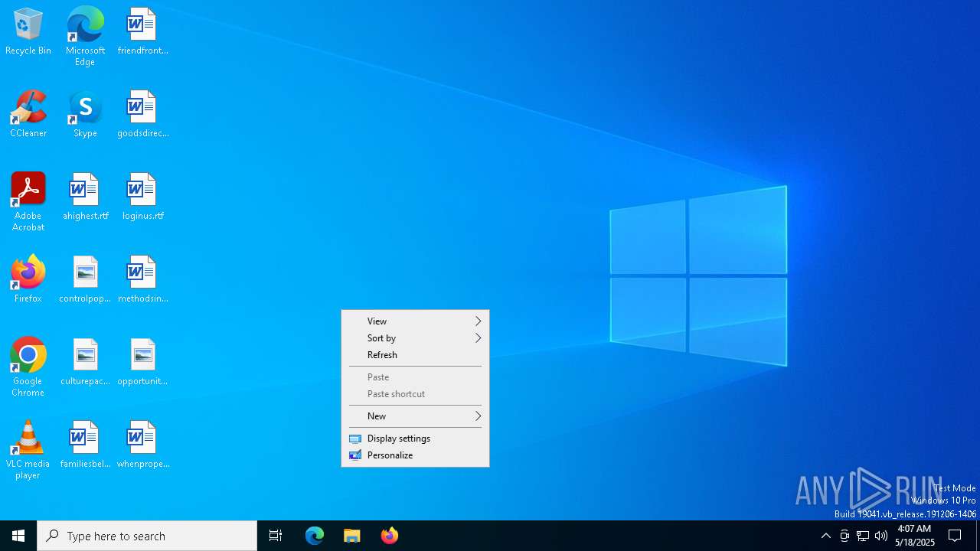Open the volume control tray icon

click(x=881, y=536)
